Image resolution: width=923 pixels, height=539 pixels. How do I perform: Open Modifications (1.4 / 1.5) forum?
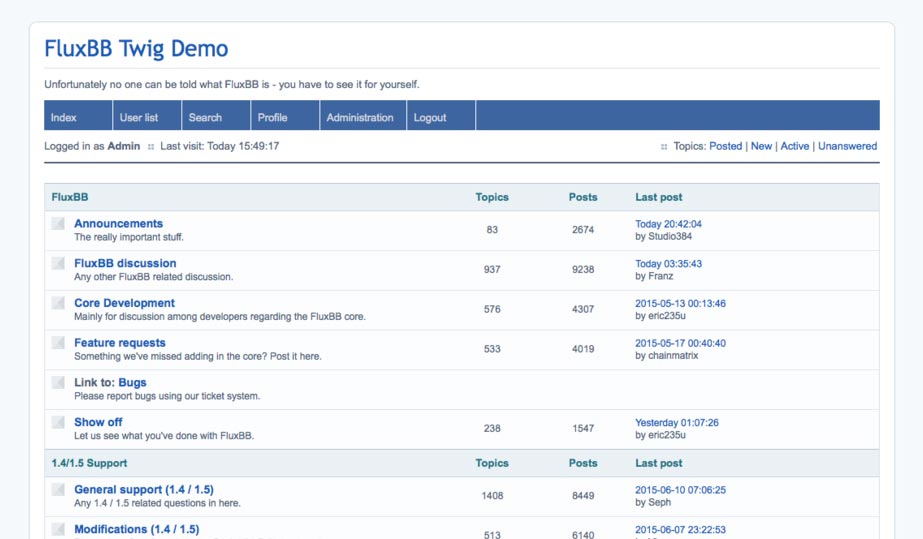point(137,529)
